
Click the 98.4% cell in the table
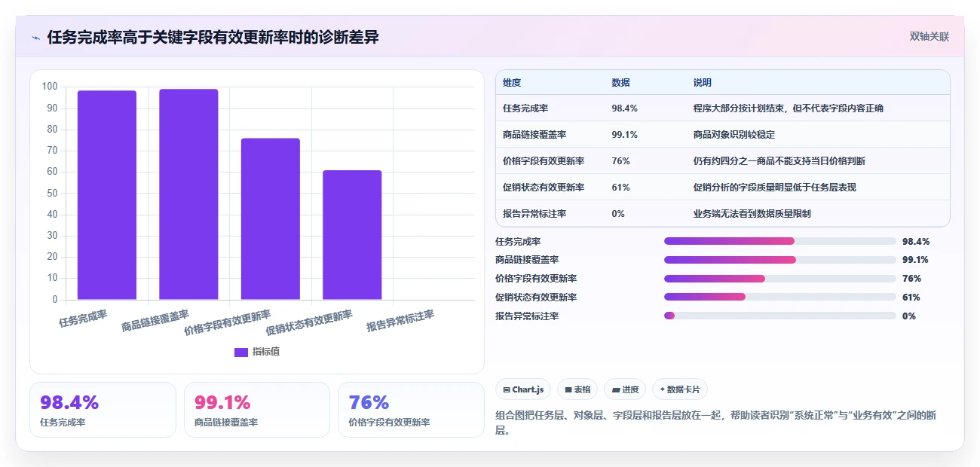625,108
